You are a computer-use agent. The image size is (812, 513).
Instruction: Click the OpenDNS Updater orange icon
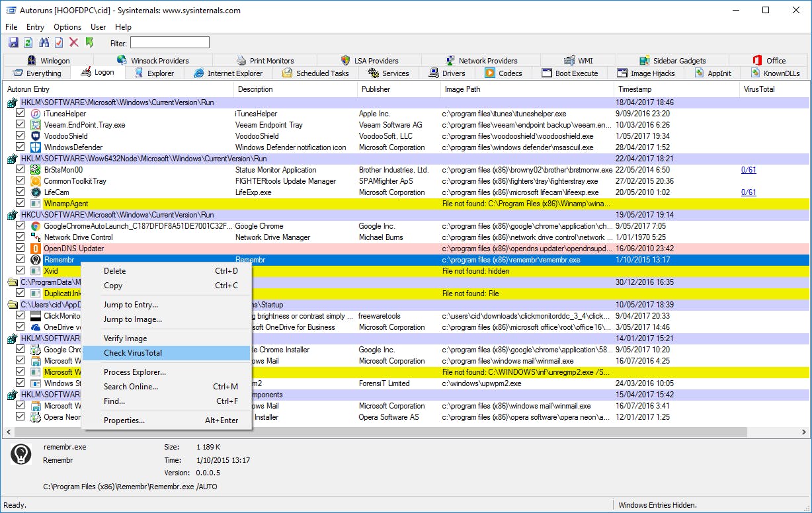click(x=36, y=249)
